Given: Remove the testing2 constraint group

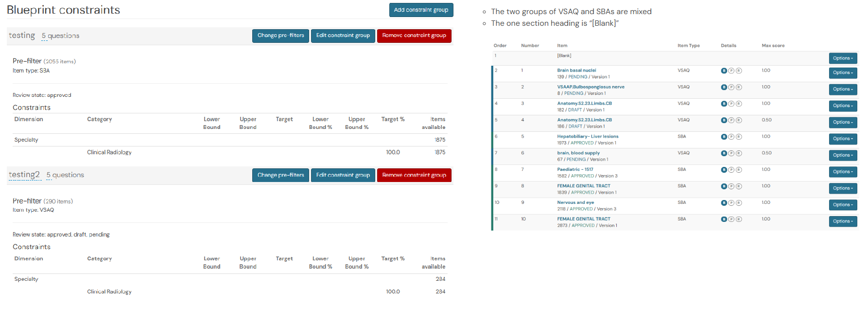Looking at the screenshot, I should (414, 175).
